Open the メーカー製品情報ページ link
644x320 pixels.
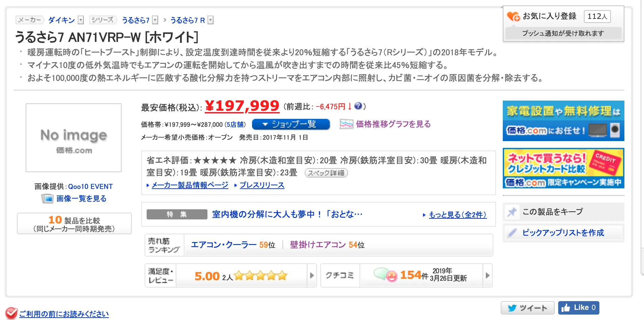pyautogui.click(x=190, y=185)
